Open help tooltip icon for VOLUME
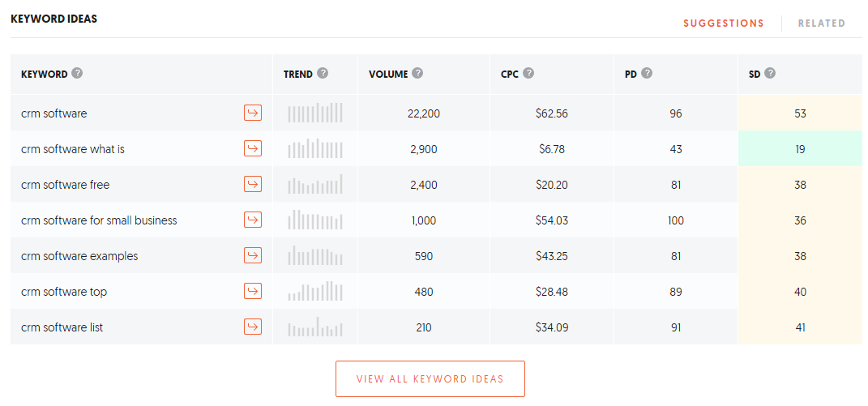 [417, 73]
